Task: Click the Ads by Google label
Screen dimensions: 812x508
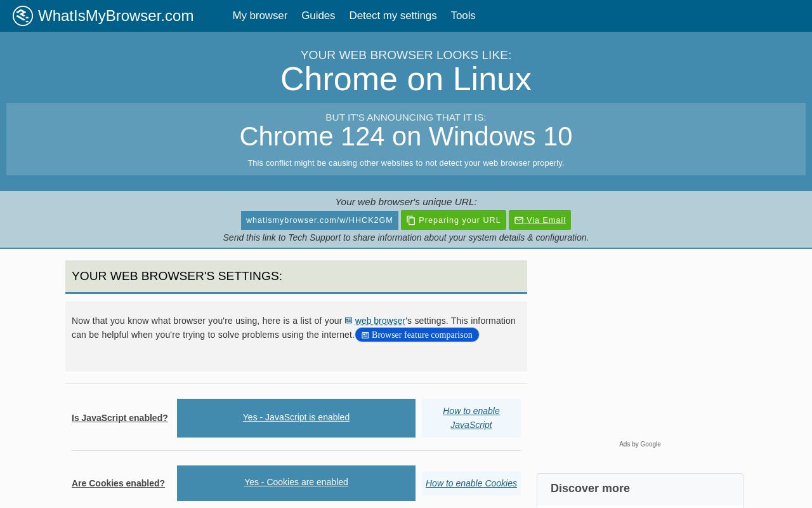Action: 640,444
